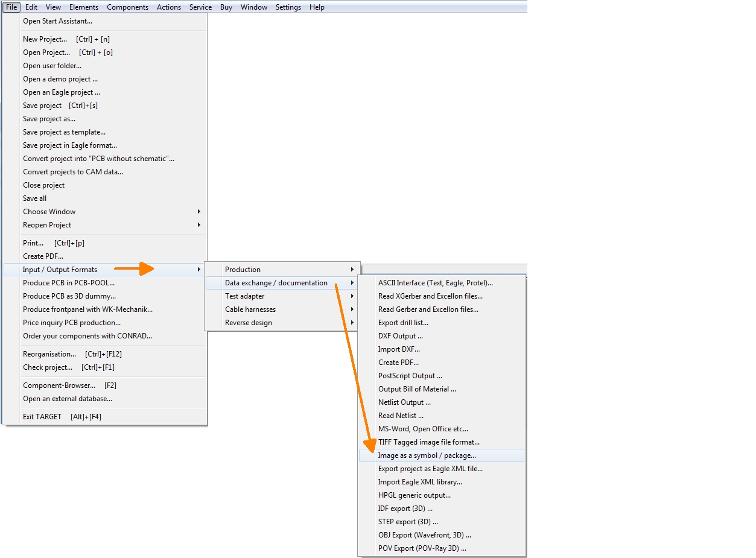Expand the Cable harnesses submenu
Screen dimensions: 756x558
[x=250, y=309]
